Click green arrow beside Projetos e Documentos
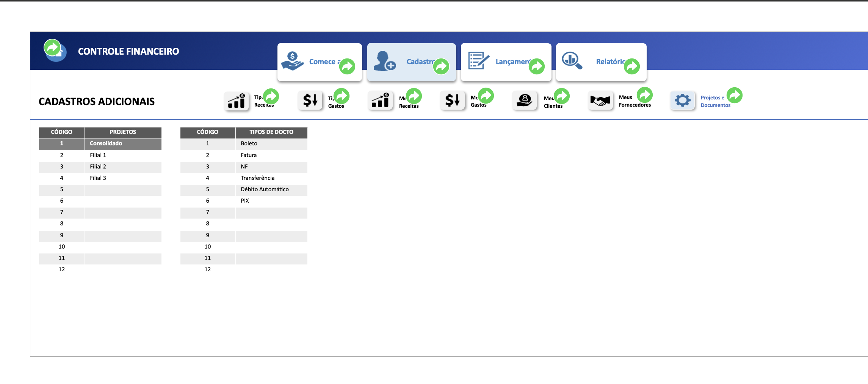868x384 pixels. pos(735,95)
